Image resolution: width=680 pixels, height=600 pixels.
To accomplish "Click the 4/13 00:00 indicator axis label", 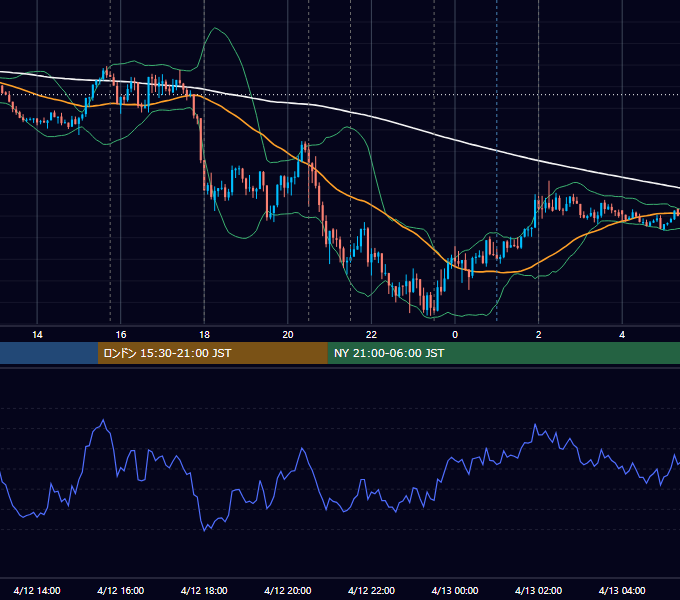I will point(455,590).
